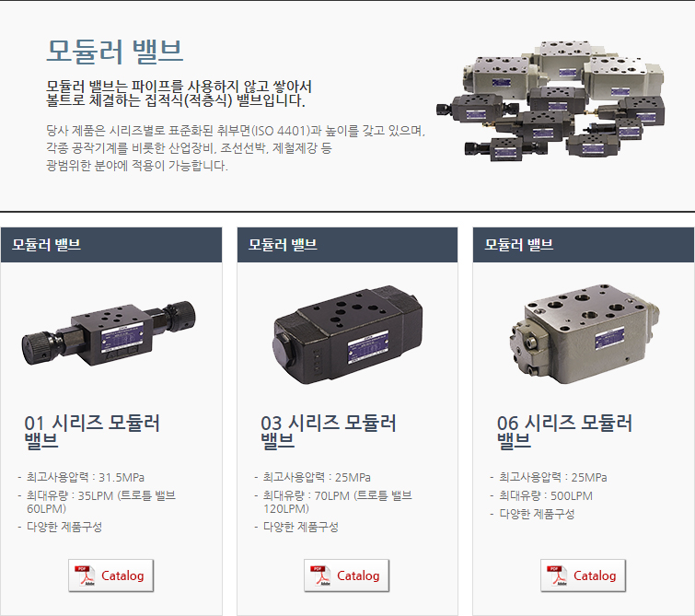Click PDF icon in 01 series Catalog button

85,575
